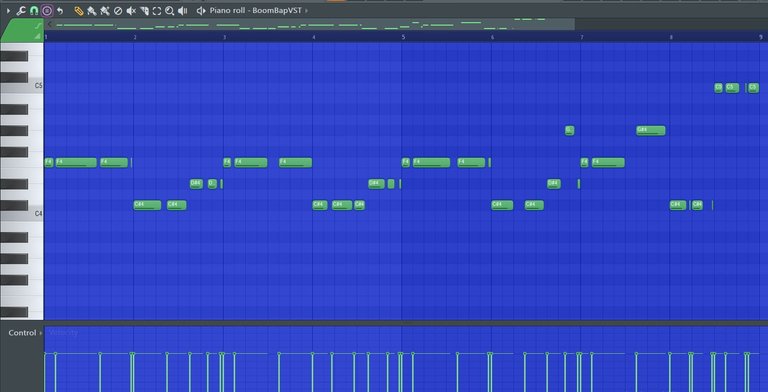This screenshot has height=392, width=768.
Task: Click the C5 piano key
Action: tap(22, 87)
